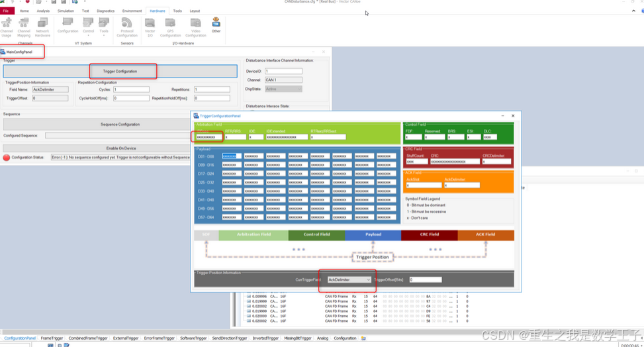Click the Sequence Configuration button
Image resolution: width=644 pixels, height=347 pixels.
tap(120, 124)
